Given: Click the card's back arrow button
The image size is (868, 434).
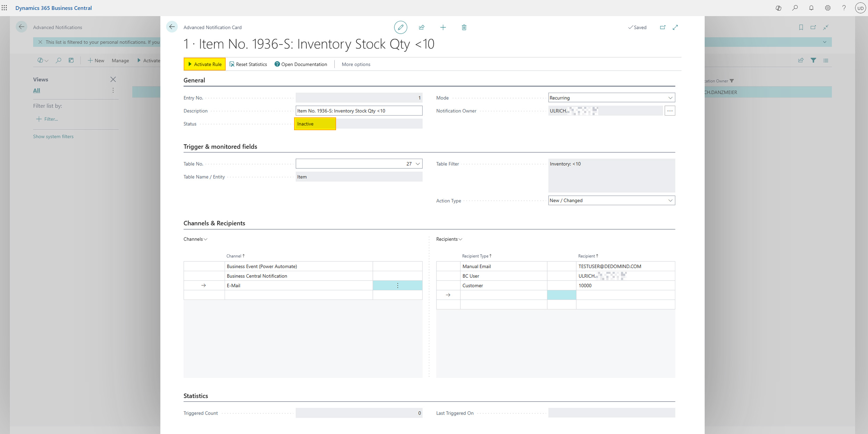Looking at the screenshot, I should tap(172, 27).
